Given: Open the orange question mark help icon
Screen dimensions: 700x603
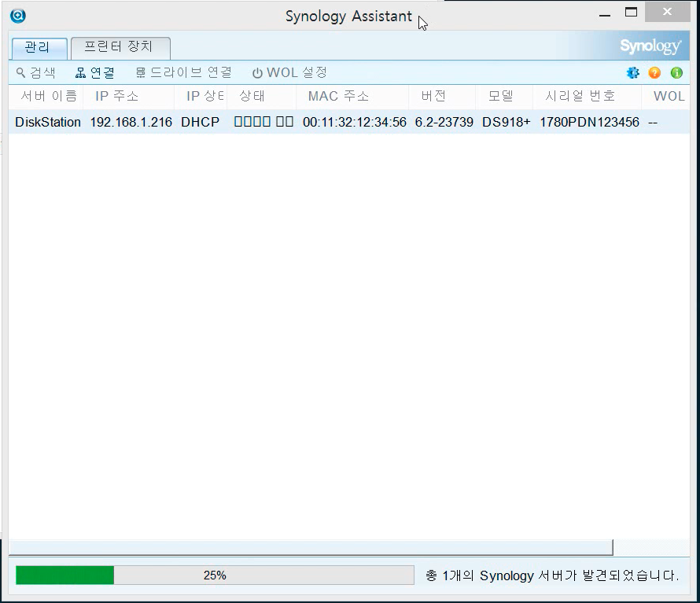Looking at the screenshot, I should 654,73.
